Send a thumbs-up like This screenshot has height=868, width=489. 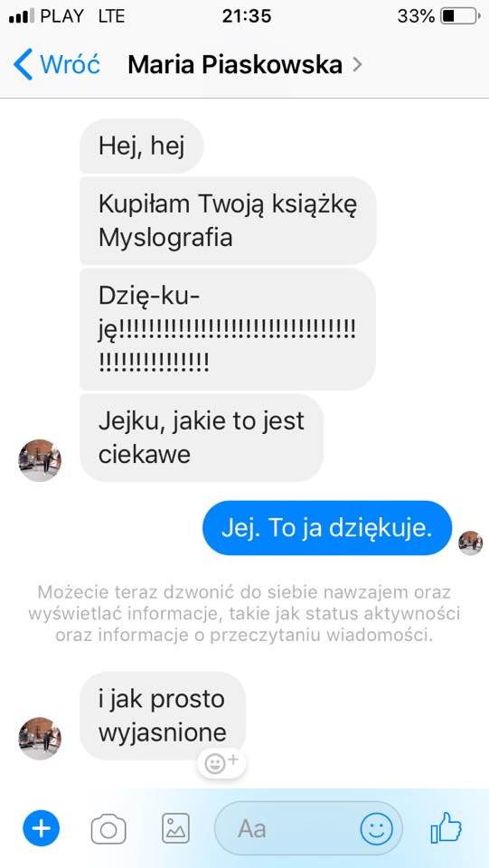446,827
